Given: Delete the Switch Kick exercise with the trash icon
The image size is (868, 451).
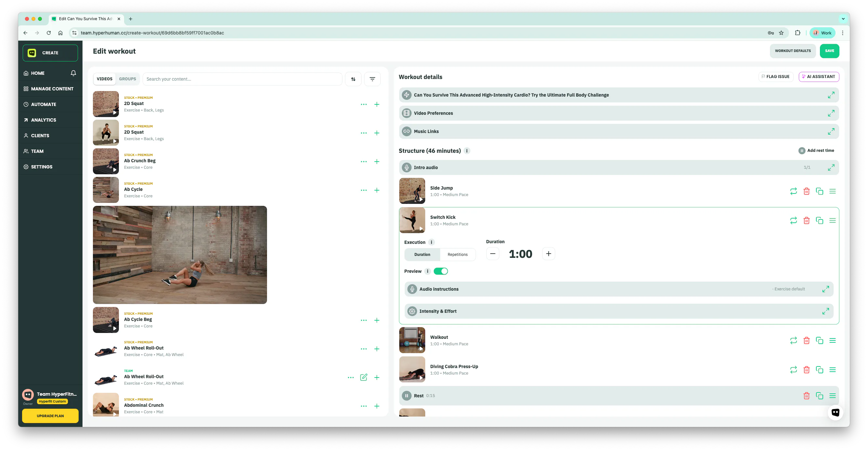Looking at the screenshot, I should click(x=807, y=220).
